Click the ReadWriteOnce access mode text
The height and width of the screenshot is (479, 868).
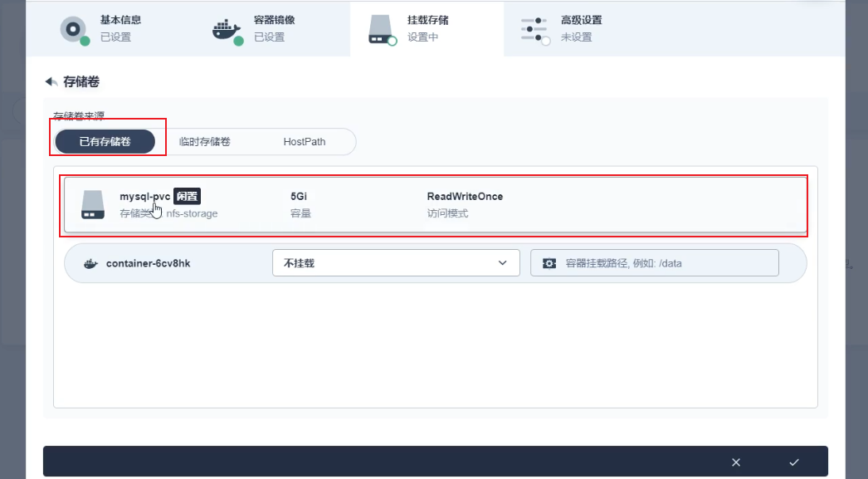[x=465, y=197]
